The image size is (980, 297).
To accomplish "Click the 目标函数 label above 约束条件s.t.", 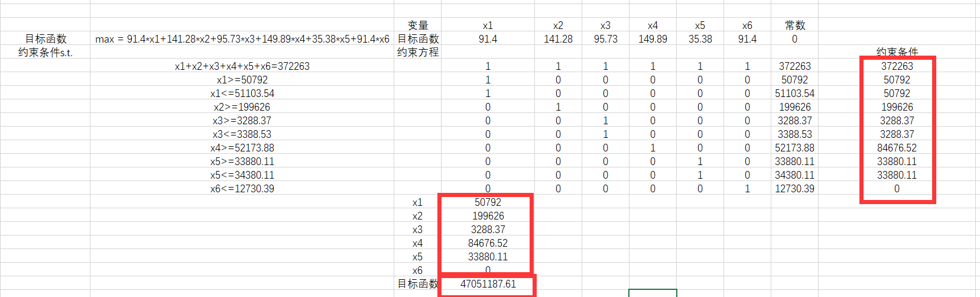I will pyautogui.click(x=46, y=39).
